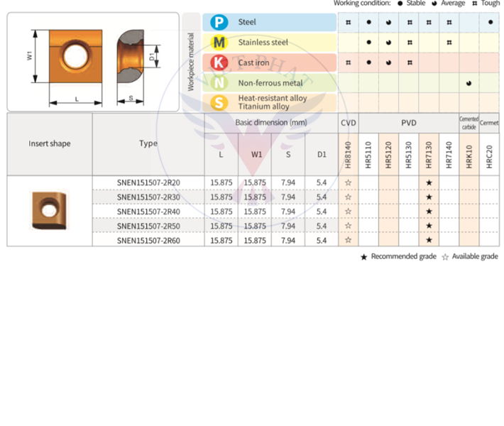Image resolution: width=504 pixels, height=426 pixels.
Task: Click the Type column header
Action: pyautogui.click(x=148, y=143)
